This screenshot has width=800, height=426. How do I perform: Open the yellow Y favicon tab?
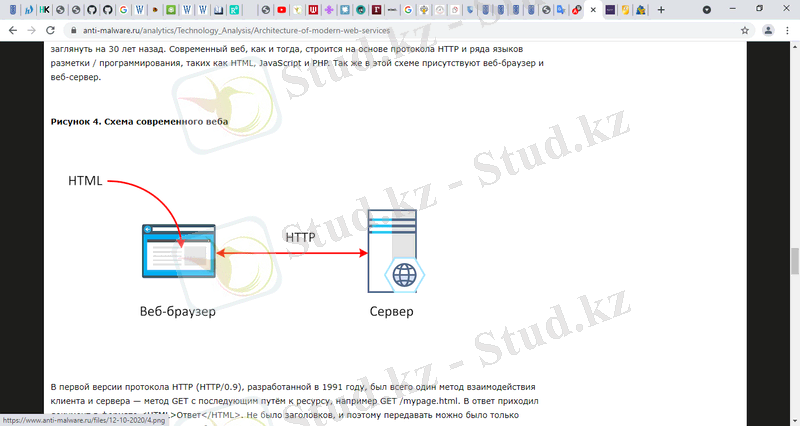click(297, 10)
